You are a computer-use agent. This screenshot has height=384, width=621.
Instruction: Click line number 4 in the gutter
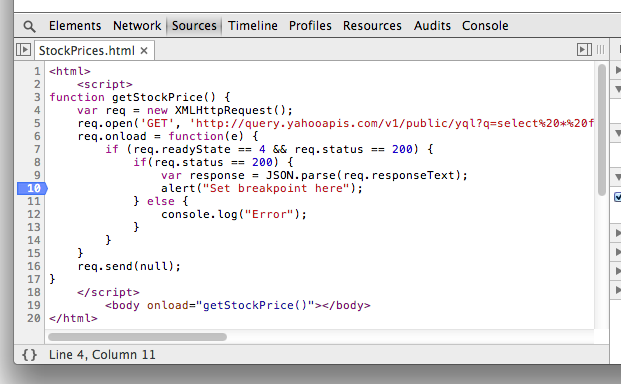pos(37,110)
